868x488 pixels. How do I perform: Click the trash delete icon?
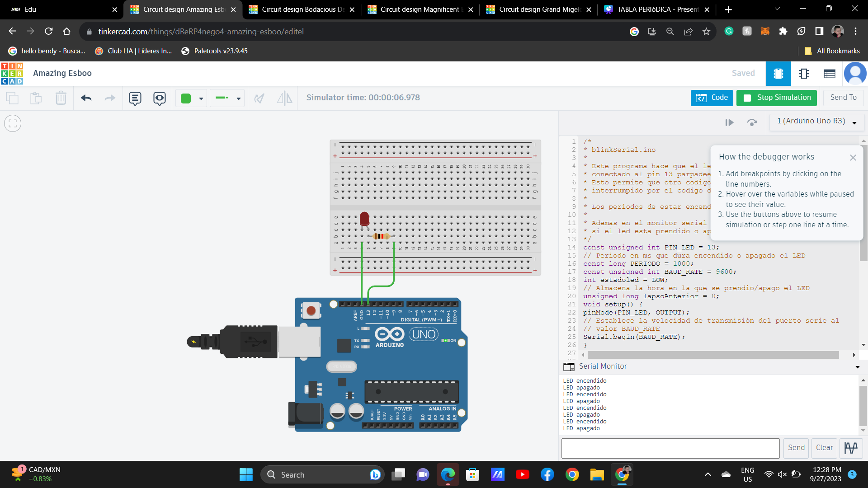click(x=61, y=98)
